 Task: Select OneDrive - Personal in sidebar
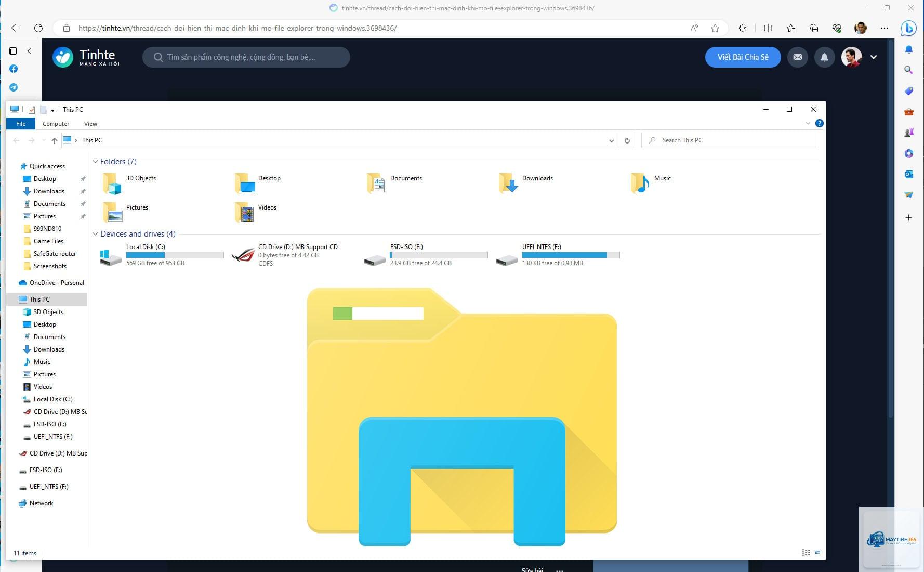(x=51, y=283)
